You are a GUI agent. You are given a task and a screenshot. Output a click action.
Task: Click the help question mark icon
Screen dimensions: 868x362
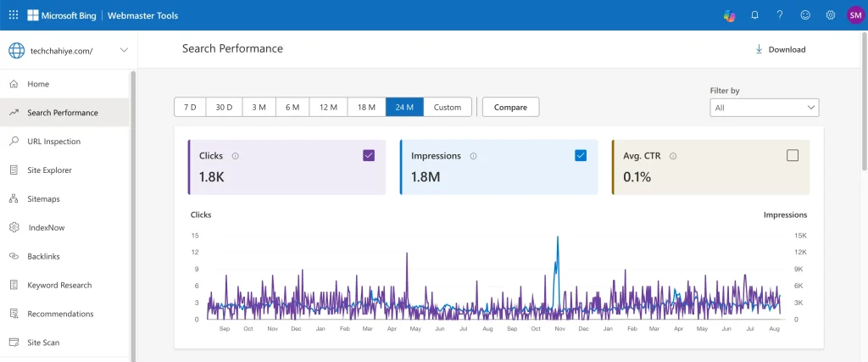click(780, 14)
